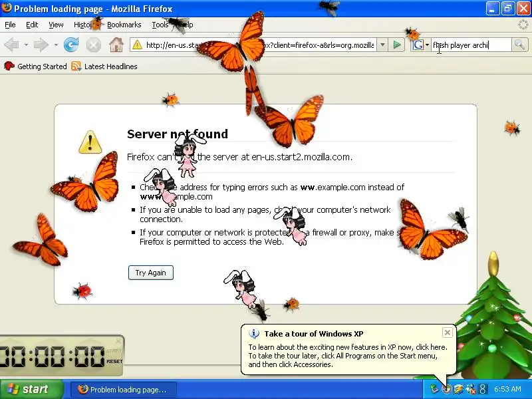Close the Windows XP tour balloon
This screenshot has width=532, height=399.
coord(447,332)
